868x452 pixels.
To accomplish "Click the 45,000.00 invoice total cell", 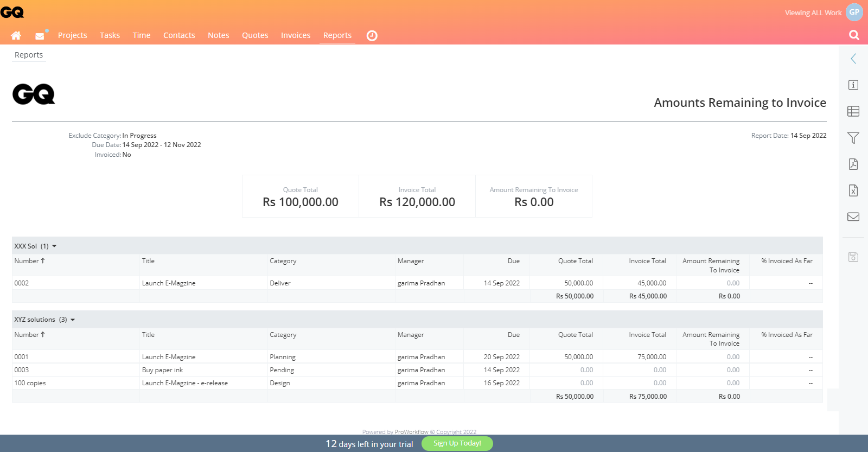I will point(652,283).
